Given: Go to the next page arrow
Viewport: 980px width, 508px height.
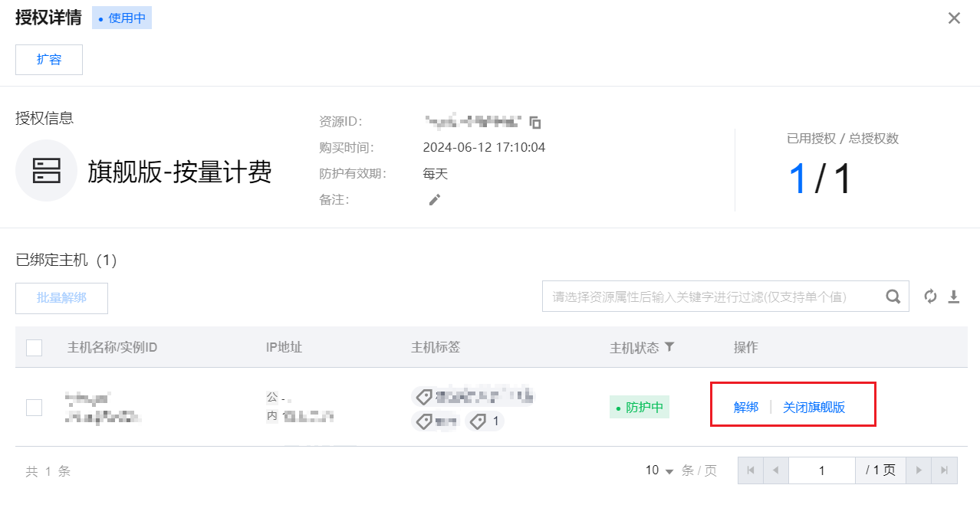Looking at the screenshot, I should pos(919,470).
